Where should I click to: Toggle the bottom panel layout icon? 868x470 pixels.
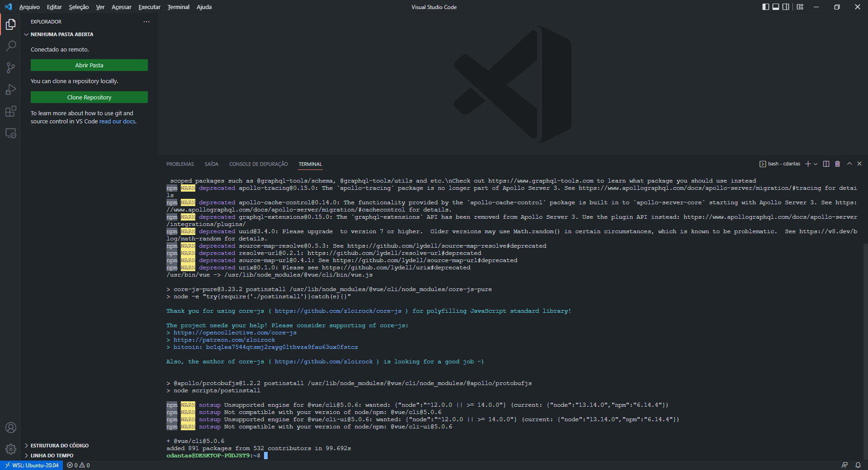click(776, 7)
